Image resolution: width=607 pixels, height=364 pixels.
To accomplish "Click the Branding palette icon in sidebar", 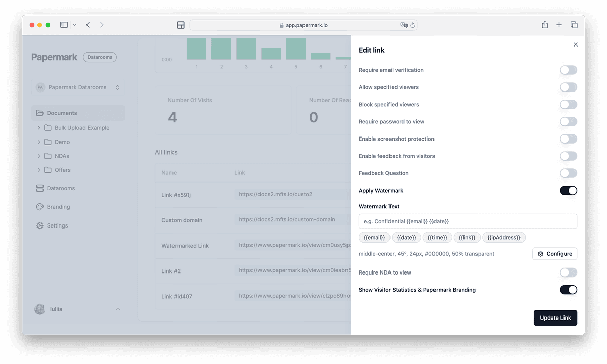I will [x=40, y=207].
